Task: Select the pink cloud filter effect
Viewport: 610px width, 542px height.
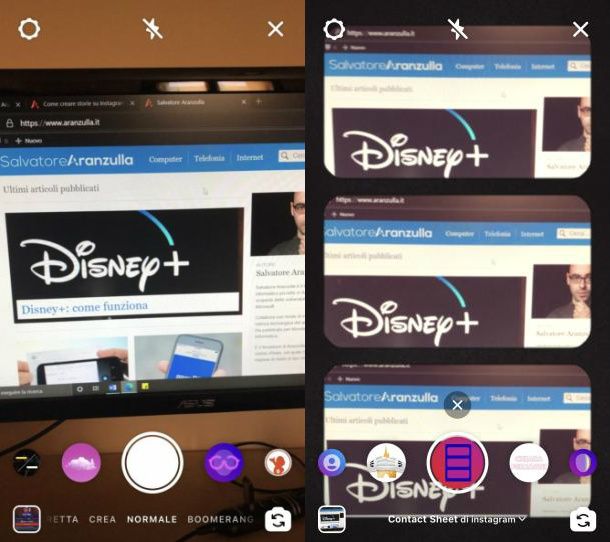Action: click(81, 463)
